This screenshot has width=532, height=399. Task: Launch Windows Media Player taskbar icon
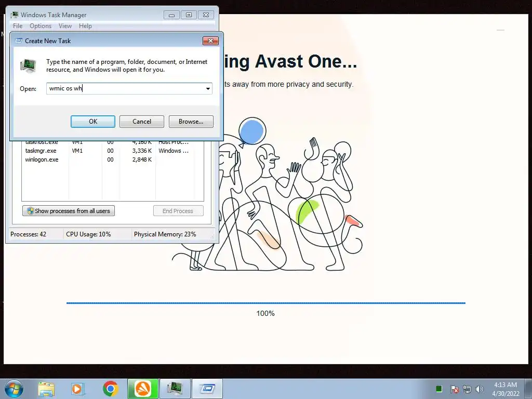78,389
